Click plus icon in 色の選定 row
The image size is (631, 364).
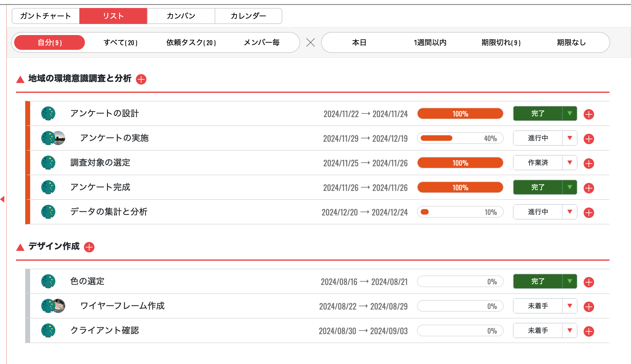point(589,282)
